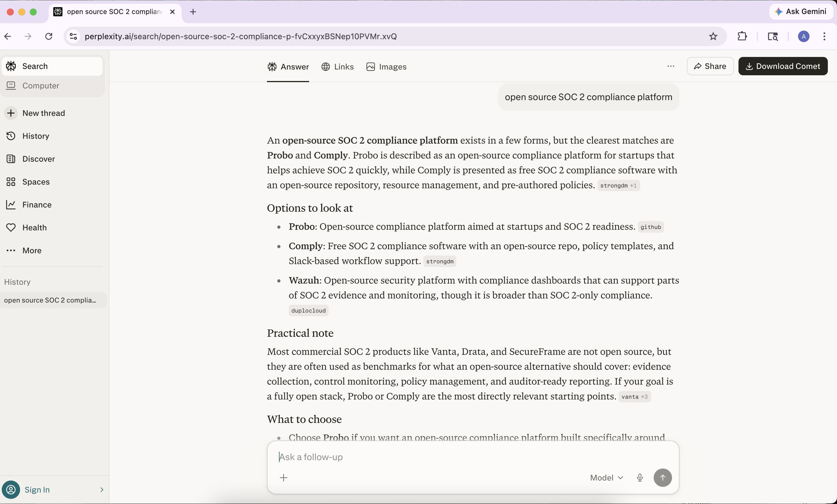The width and height of the screenshot is (837, 504).
Task: Start a New thread
Action: 44,113
